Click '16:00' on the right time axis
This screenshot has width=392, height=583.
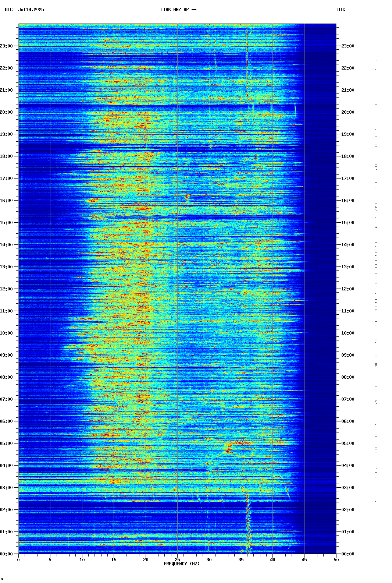[348, 201]
